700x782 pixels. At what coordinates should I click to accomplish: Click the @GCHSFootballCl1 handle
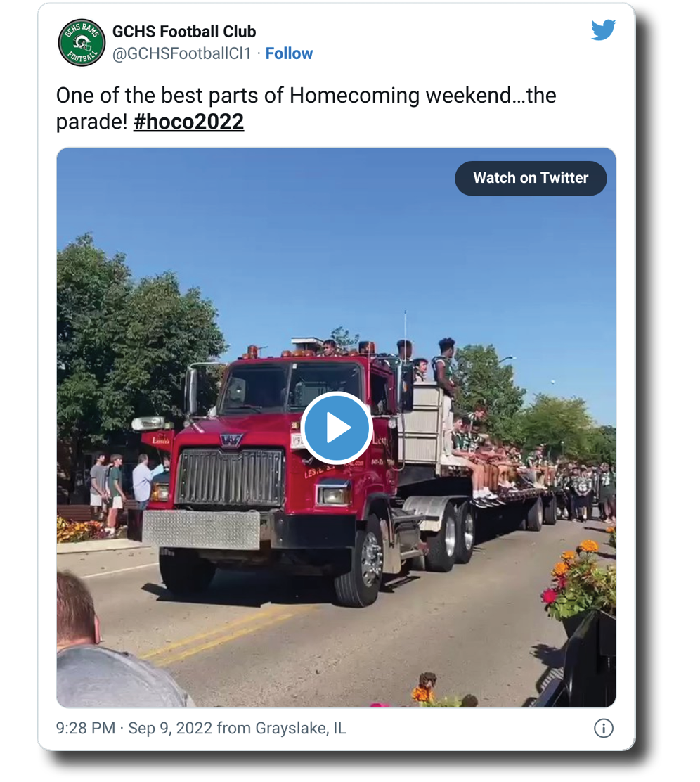tap(182, 53)
